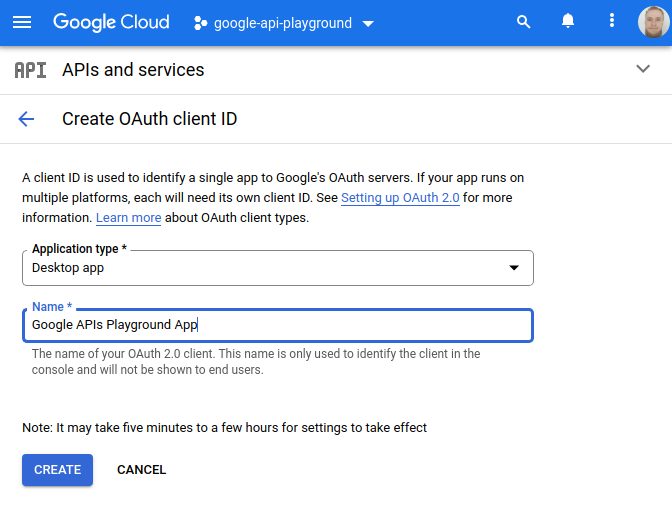
Task: Follow the Learn more link
Action: point(128,218)
